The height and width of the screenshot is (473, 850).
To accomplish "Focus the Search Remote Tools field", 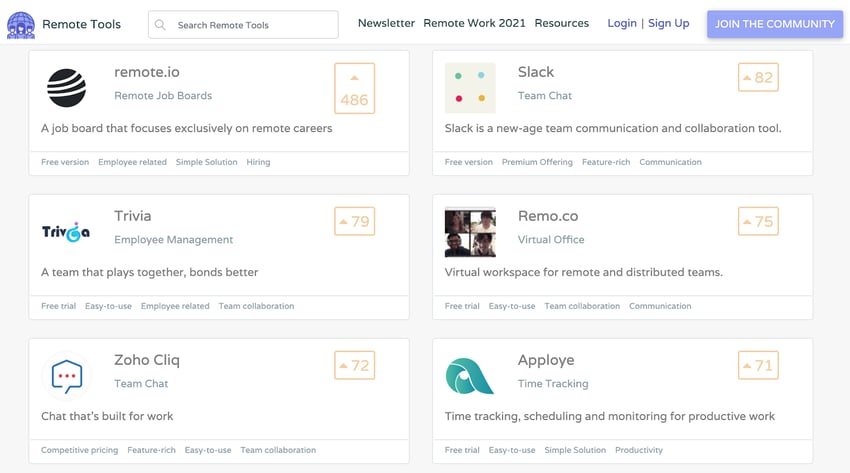I will tap(243, 25).
